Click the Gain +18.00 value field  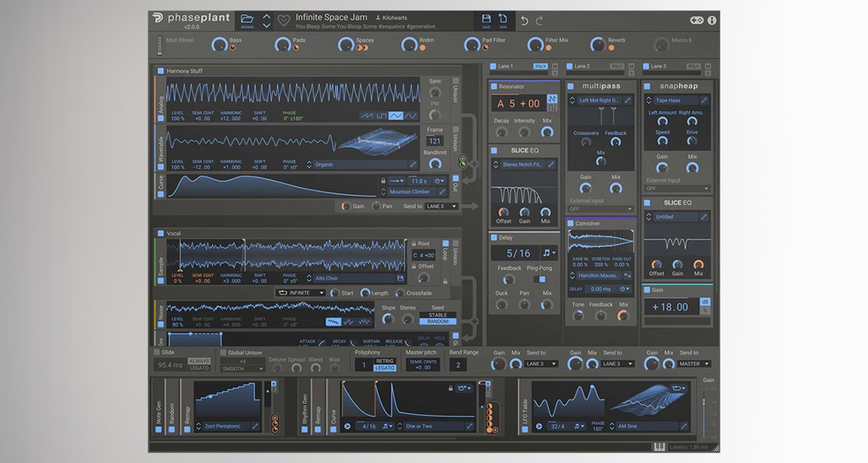tap(671, 307)
